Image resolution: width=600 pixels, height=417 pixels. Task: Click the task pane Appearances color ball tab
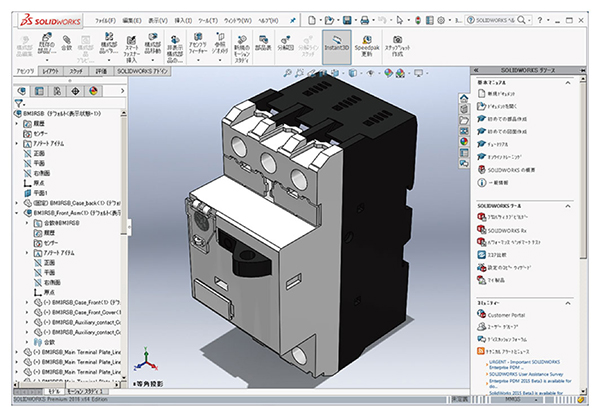click(x=464, y=141)
